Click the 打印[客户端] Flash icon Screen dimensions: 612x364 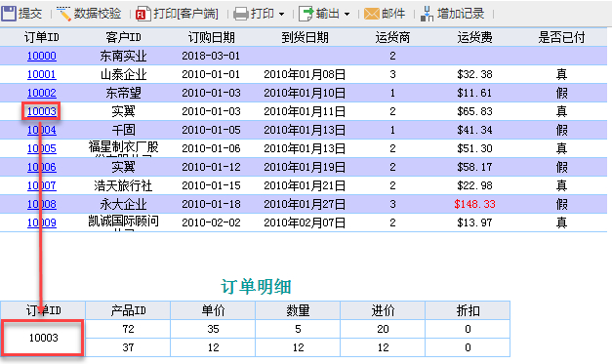tap(143, 14)
